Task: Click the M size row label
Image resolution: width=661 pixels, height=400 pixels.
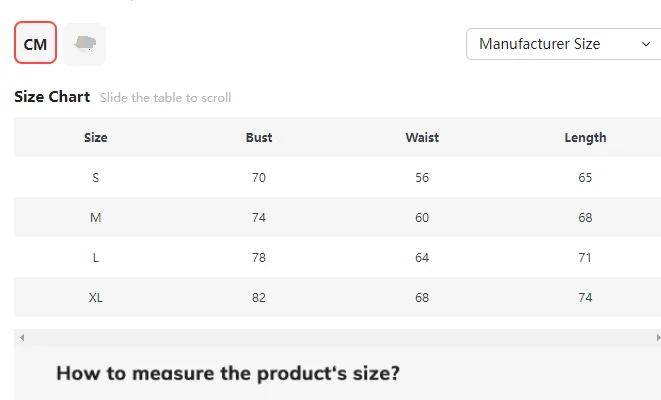Action: [96, 217]
